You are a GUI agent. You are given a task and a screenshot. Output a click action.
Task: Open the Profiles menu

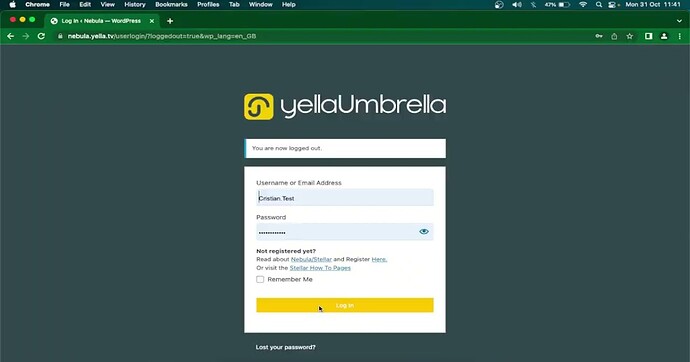point(208,4)
